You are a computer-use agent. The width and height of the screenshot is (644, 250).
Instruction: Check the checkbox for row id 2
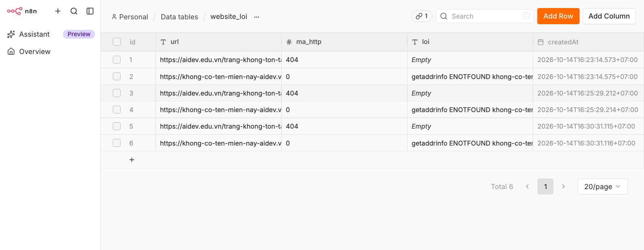[x=117, y=76]
